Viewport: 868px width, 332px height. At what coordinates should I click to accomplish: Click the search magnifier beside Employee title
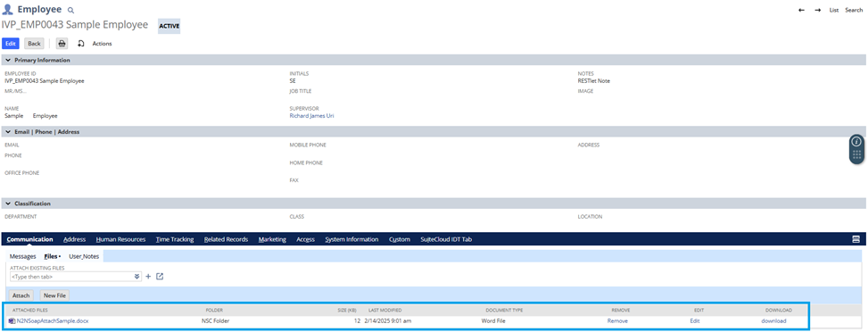70,11
